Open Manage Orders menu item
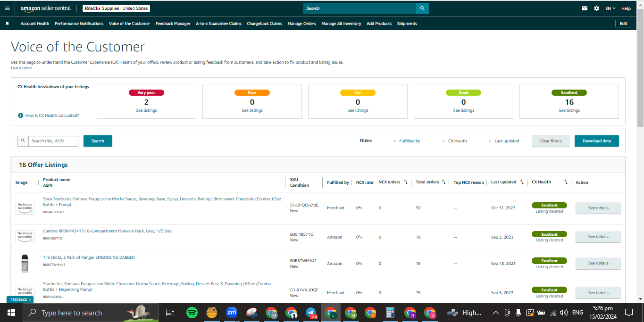The image size is (644, 322). (x=301, y=24)
